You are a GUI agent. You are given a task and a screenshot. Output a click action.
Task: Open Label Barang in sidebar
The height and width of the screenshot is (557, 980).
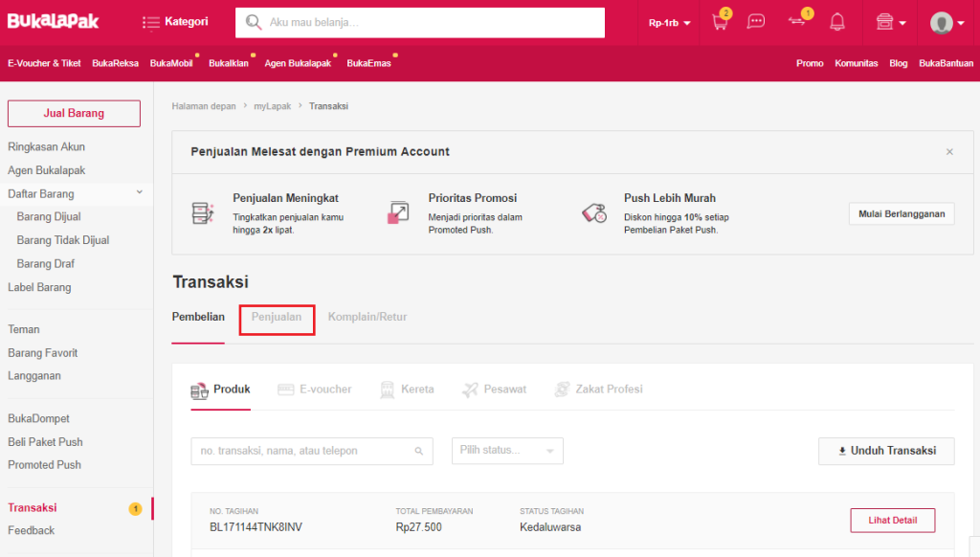[39, 287]
